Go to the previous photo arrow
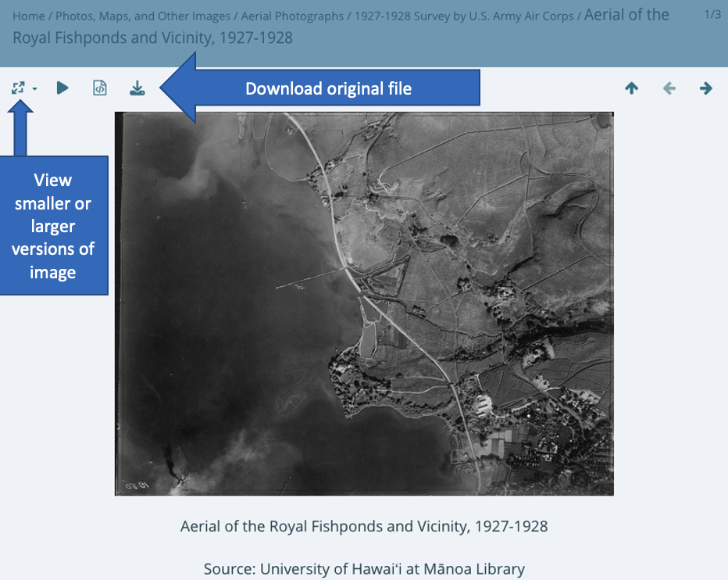Viewport: 728px width, 580px height. point(669,88)
